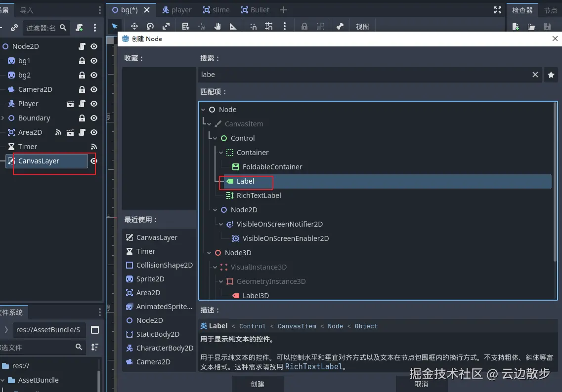Screen dimensions: 562x392
Task: Switch to the Bullet scene tab
Action: pos(255,10)
